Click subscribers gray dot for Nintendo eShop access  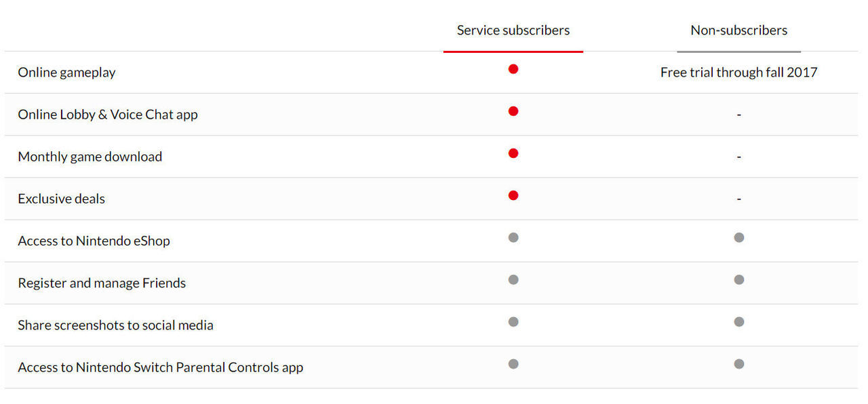coord(513,237)
